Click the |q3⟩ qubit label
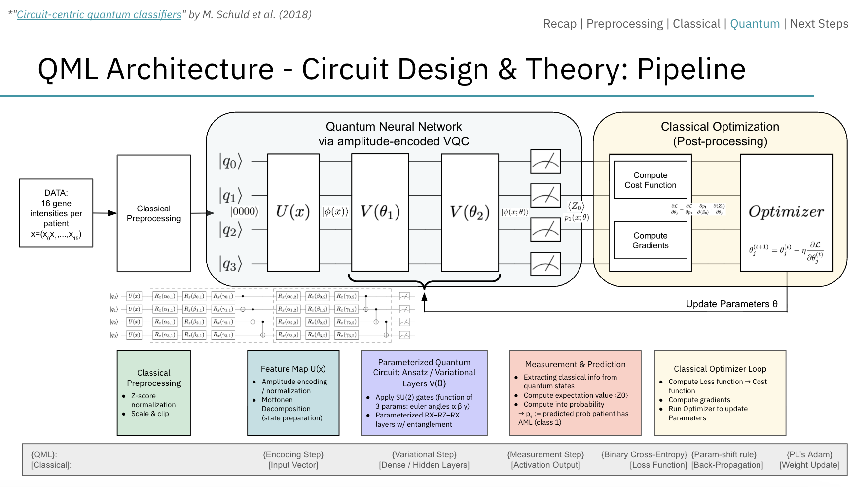The height and width of the screenshot is (487, 868). tap(231, 264)
